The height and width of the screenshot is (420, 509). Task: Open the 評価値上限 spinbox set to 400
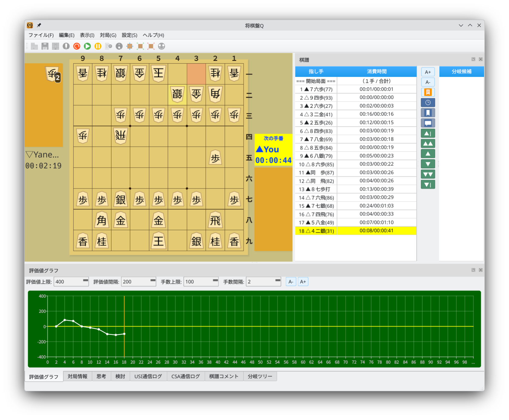tap(71, 282)
